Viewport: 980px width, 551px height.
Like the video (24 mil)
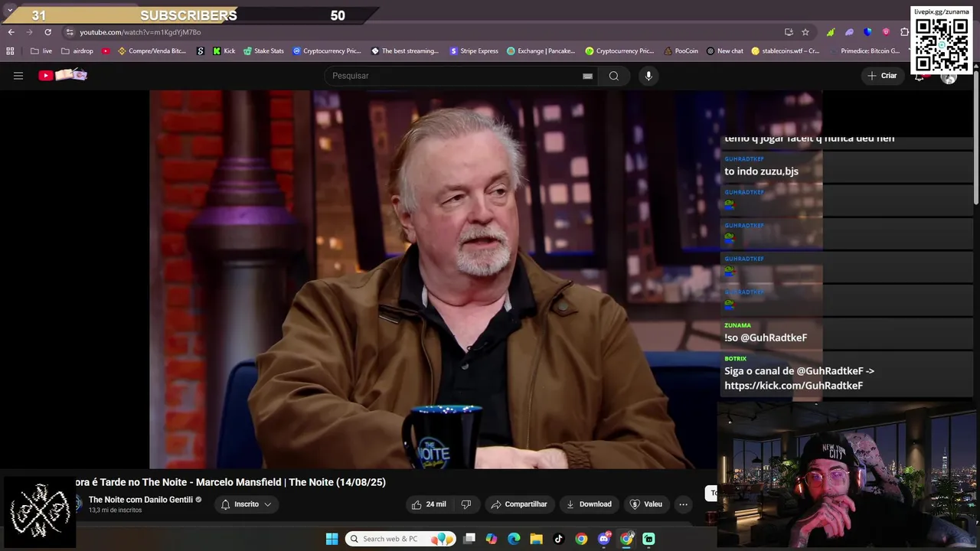429,504
